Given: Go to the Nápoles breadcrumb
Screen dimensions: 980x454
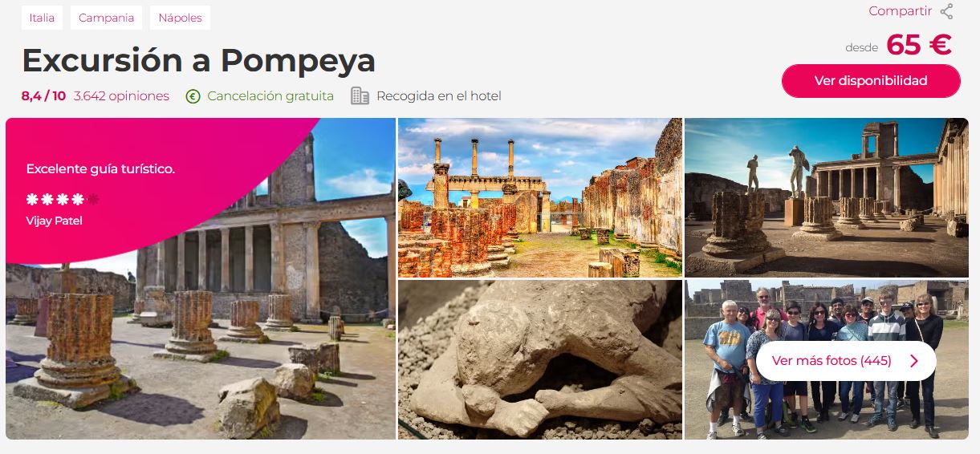Looking at the screenshot, I should pos(181,18).
